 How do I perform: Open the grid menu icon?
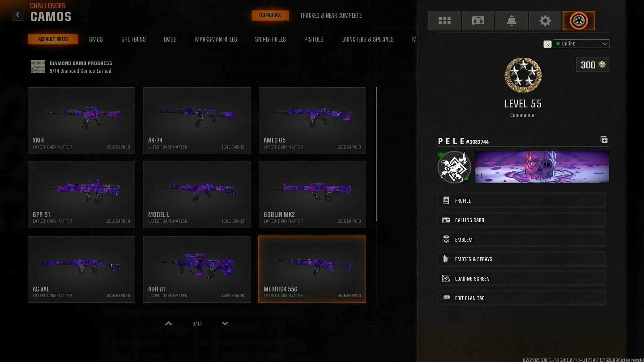tap(444, 20)
